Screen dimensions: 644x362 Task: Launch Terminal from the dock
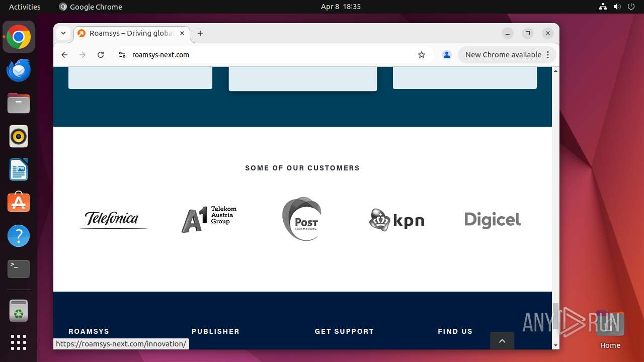point(19,269)
